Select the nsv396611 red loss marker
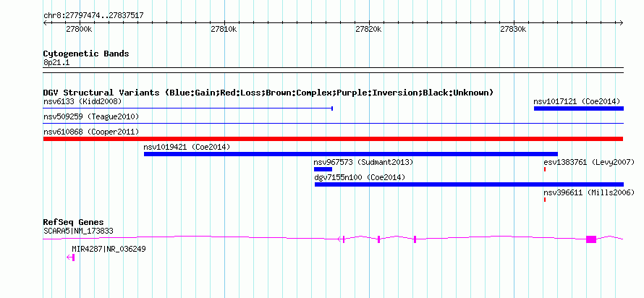Image resolution: width=644 pixels, height=298 pixels. tap(545, 200)
